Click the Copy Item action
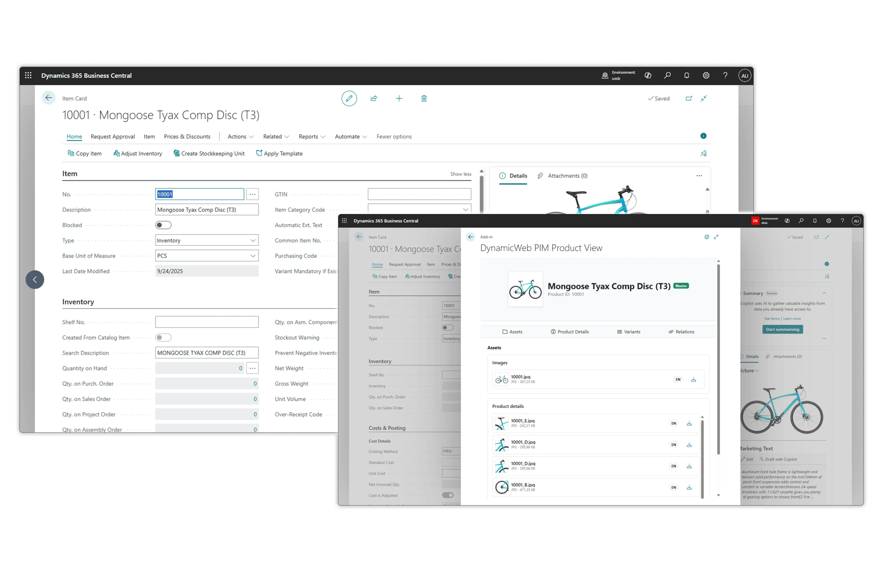 click(85, 154)
